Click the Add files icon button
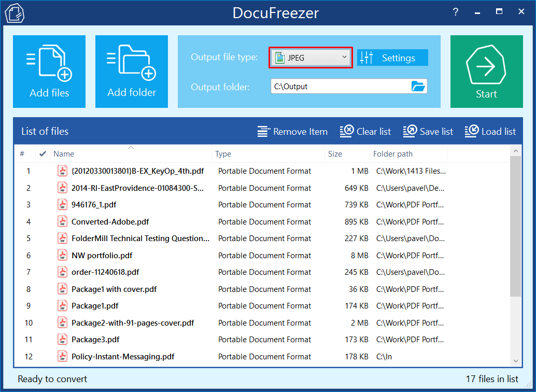 (x=49, y=71)
